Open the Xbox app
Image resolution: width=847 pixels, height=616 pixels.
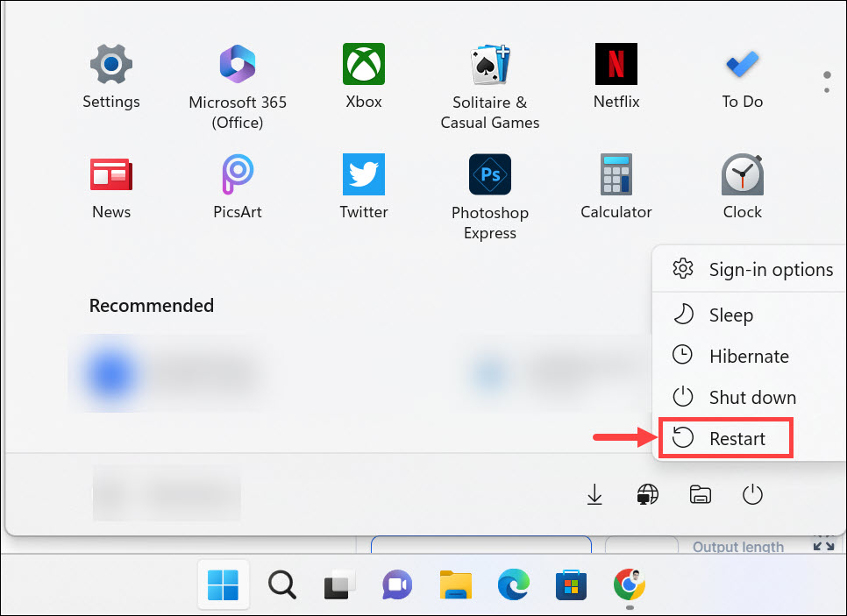click(x=364, y=76)
